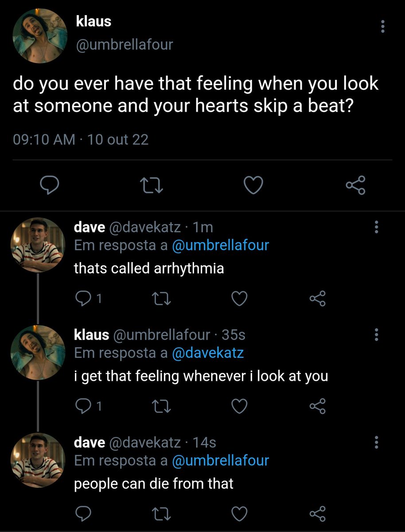Like 'i get that feeling' reply
The height and width of the screenshot is (532, 405).
tap(240, 406)
